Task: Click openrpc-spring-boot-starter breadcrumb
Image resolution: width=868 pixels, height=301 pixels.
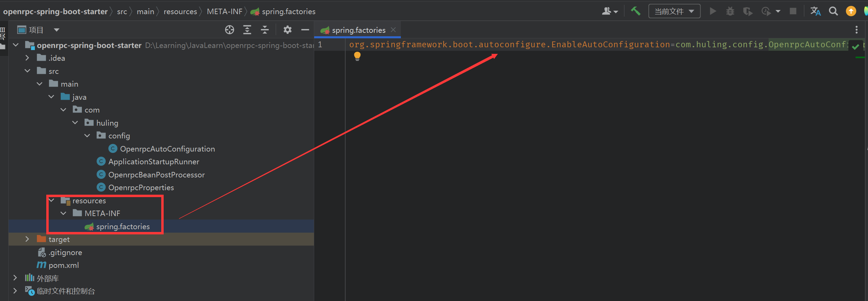Action: [x=55, y=11]
